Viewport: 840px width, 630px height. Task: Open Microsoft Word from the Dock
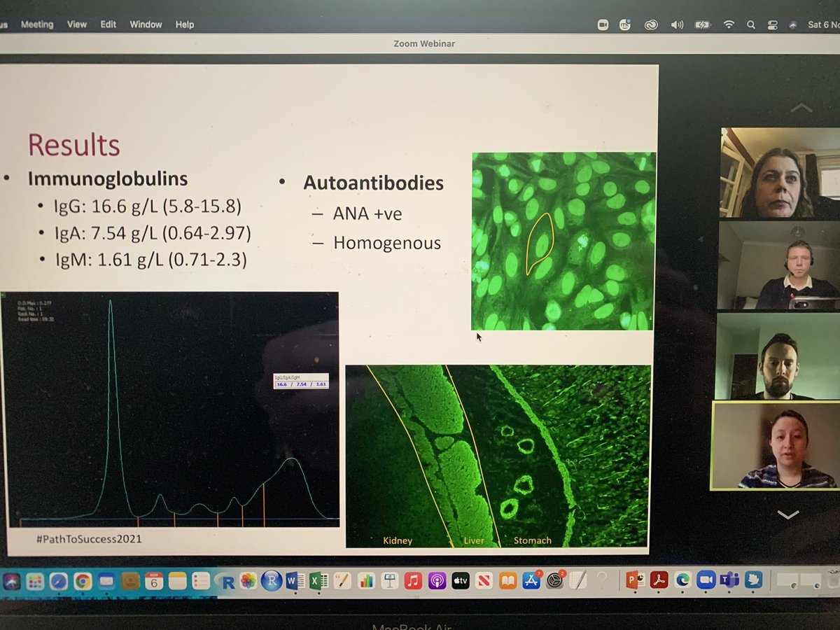(x=295, y=581)
